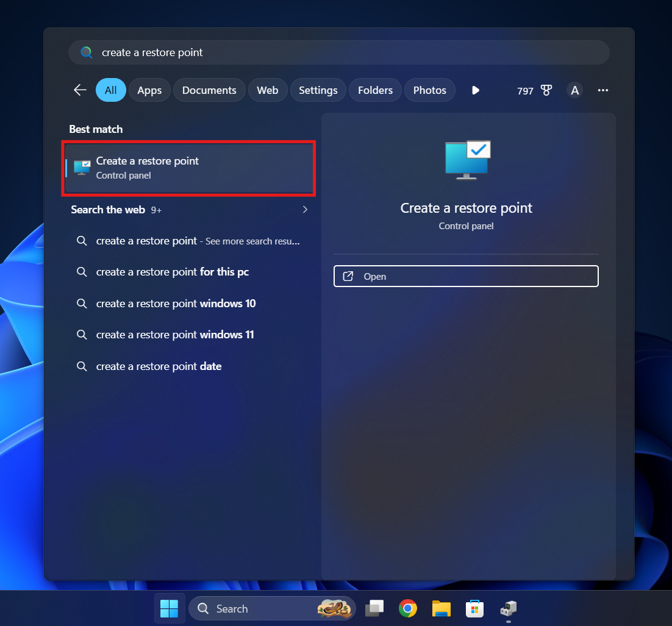
Task: Launch Google Chrome from the taskbar
Action: pyautogui.click(x=407, y=608)
